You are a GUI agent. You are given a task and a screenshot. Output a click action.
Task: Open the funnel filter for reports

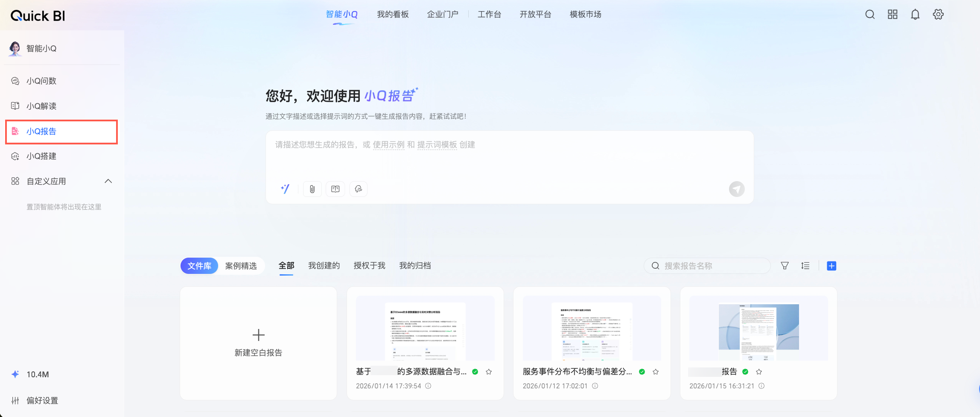(x=785, y=266)
